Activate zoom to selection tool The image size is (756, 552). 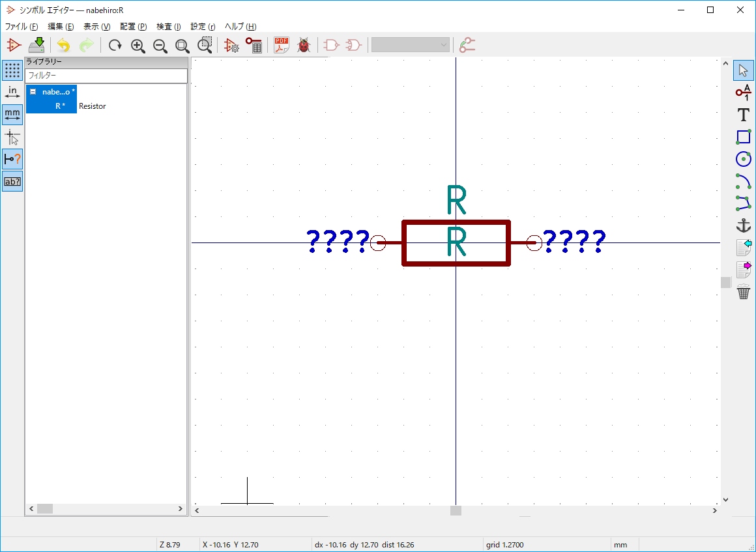click(x=205, y=46)
